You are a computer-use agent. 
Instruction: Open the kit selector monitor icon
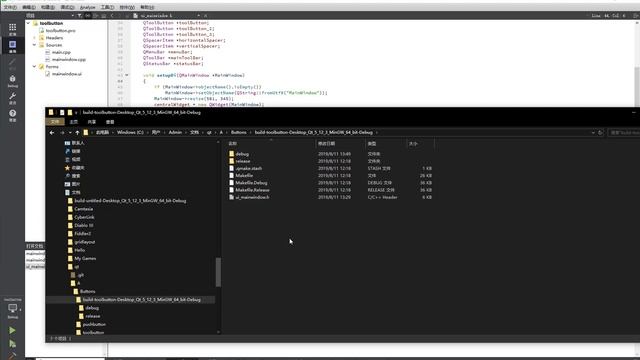pyautogui.click(x=12, y=309)
